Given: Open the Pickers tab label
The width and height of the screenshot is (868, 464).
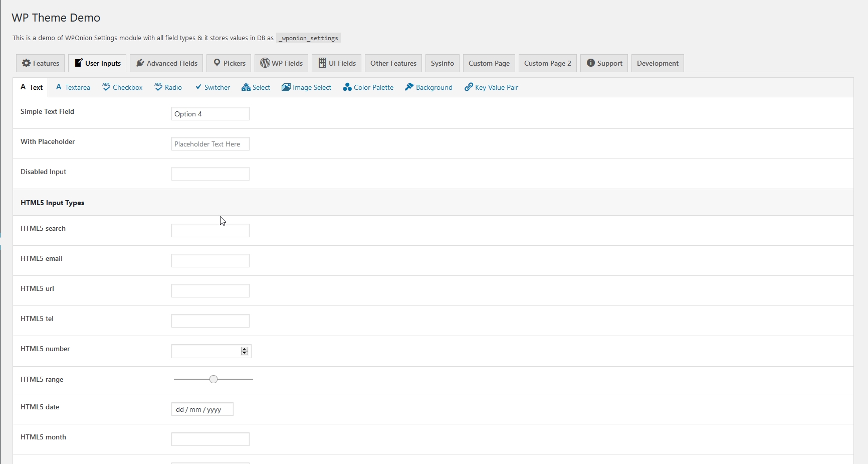Looking at the screenshot, I should (235, 63).
